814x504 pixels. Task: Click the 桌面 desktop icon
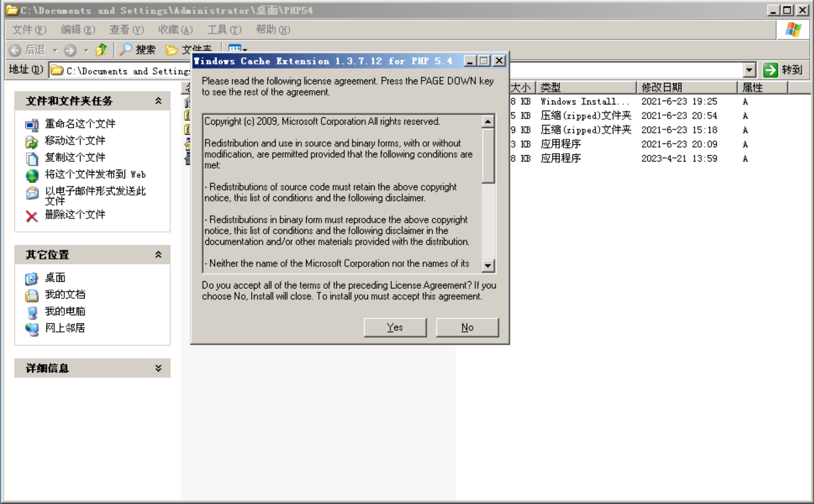tap(32, 279)
